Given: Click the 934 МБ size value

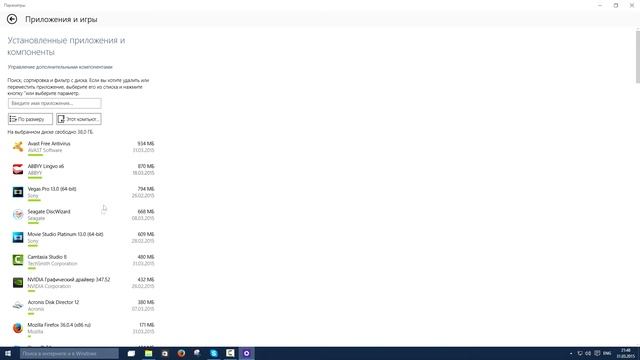Looking at the screenshot, I should coord(146,144).
